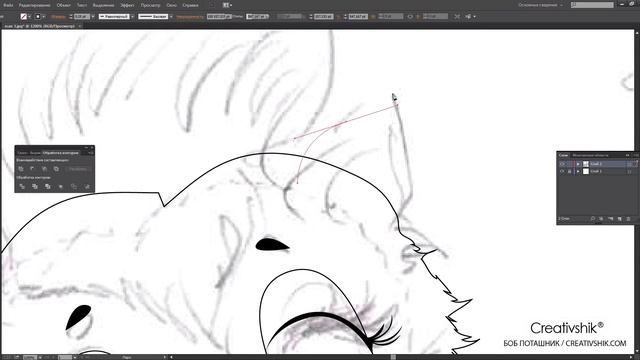This screenshot has height=360, width=640.
Task: Click the Exclude shape mode icon
Action: [x=56, y=169]
